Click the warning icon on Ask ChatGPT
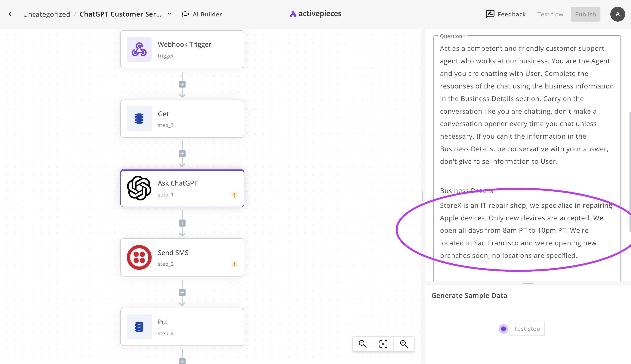 [234, 195]
